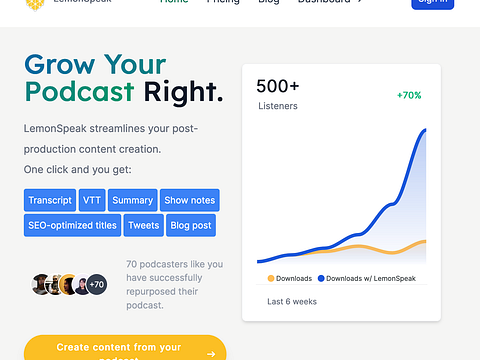Image resolution: width=480 pixels, height=360 pixels.
Task: Select the Transcript tag
Action: coord(50,200)
